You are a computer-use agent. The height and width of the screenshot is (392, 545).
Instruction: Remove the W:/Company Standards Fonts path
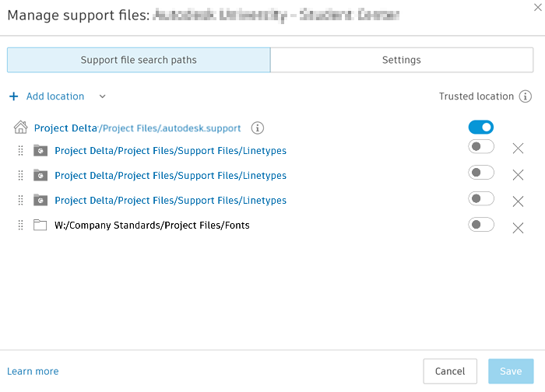pos(518,228)
